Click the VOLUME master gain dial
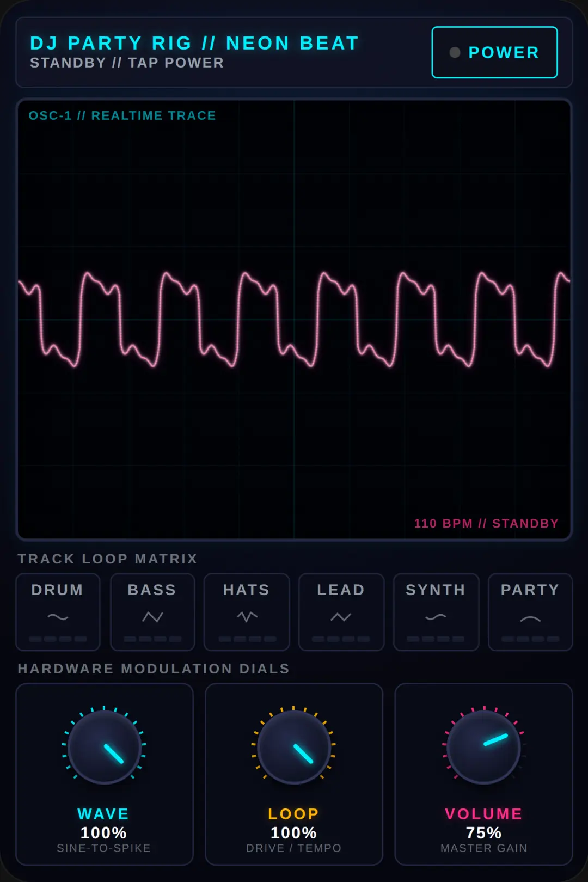The width and height of the screenshot is (588, 882). pyautogui.click(x=483, y=747)
